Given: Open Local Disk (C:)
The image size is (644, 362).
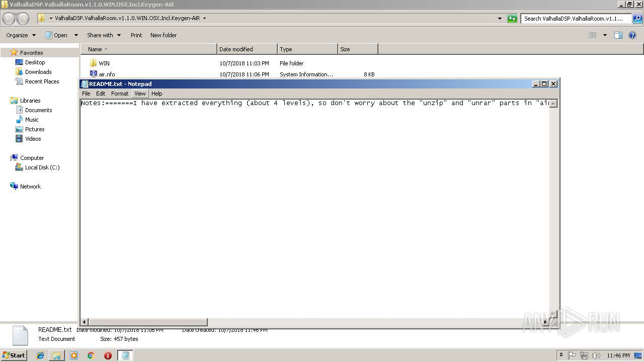Looking at the screenshot, I should click(42, 167).
